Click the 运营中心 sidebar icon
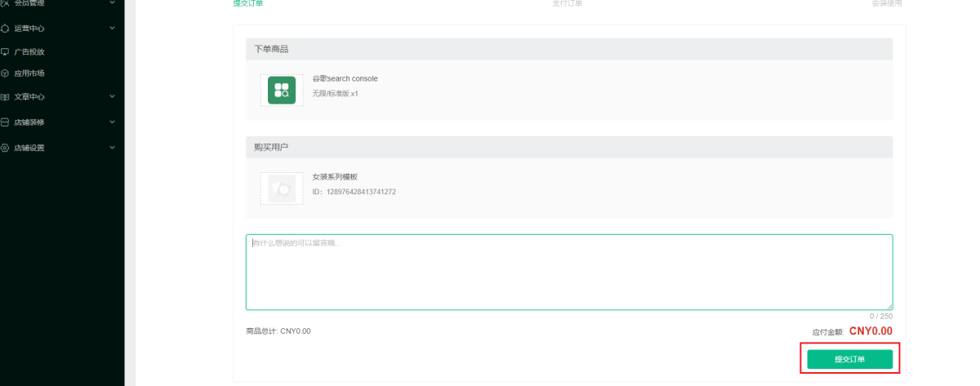This screenshot has width=980, height=386. [x=5, y=29]
